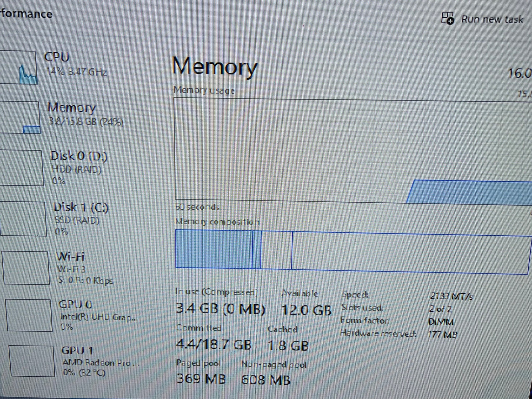Click the CPU 14% 3.47 GHz entry
The width and height of the screenshot is (532, 399).
tap(75, 64)
